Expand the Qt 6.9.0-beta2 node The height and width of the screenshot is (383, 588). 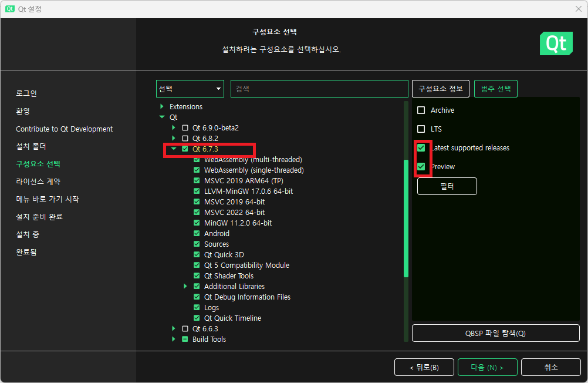coord(174,127)
